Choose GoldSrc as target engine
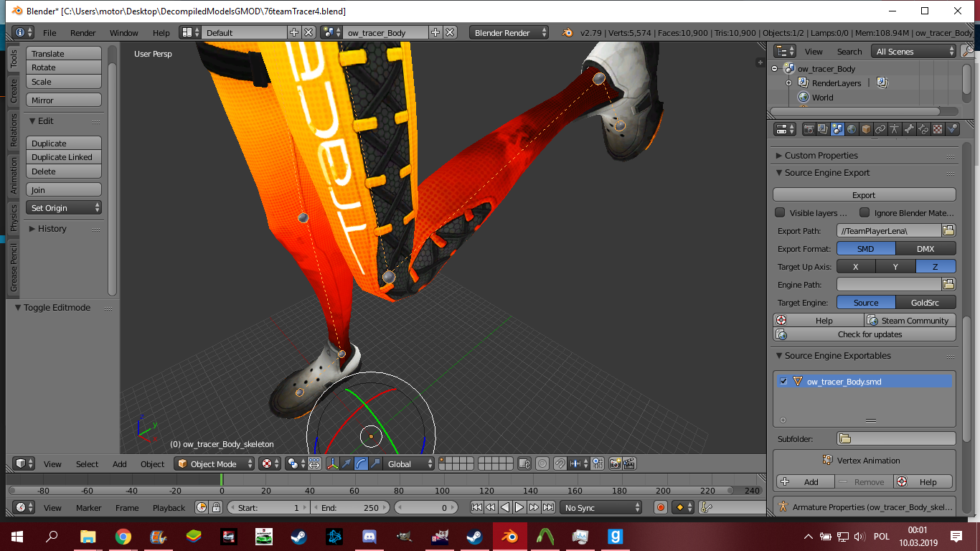 [x=926, y=302]
